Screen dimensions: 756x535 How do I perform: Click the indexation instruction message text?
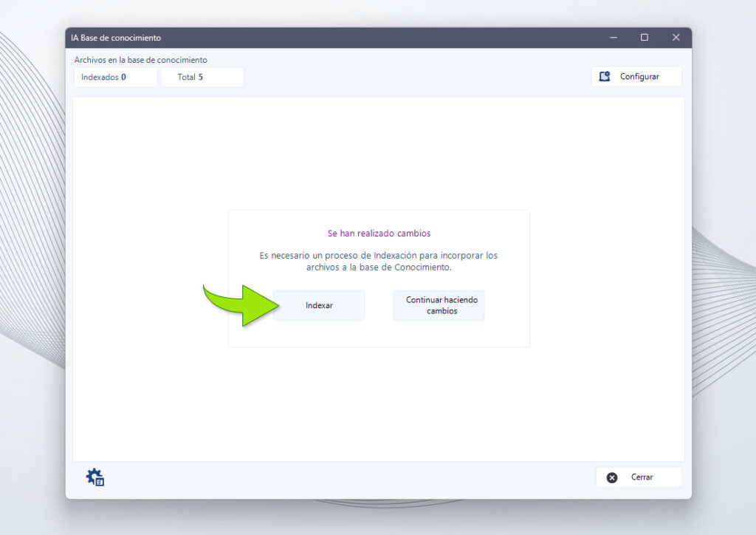click(x=378, y=260)
